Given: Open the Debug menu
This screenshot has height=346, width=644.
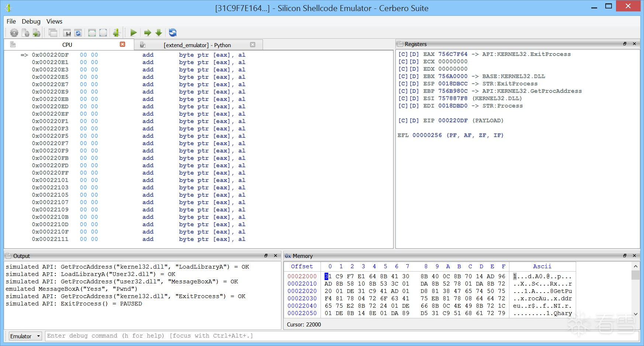Looking at the screenshot, I should 31,21.
